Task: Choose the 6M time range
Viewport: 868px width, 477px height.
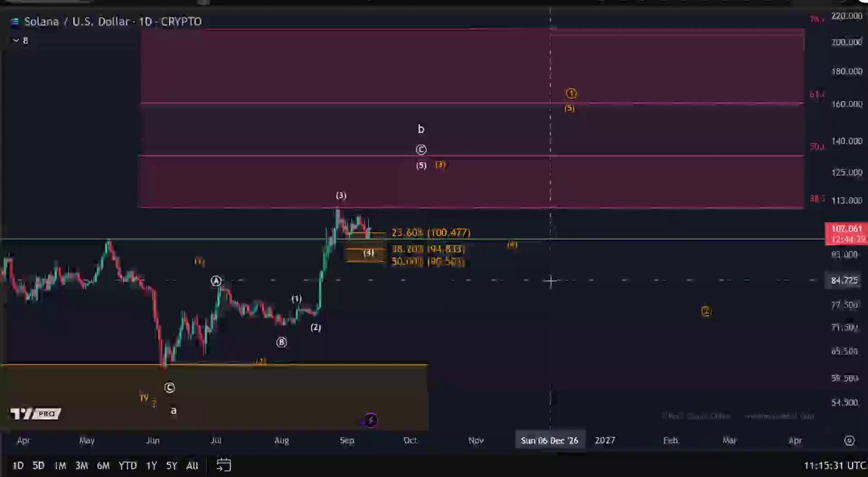Action: click(x=103, y=465)
